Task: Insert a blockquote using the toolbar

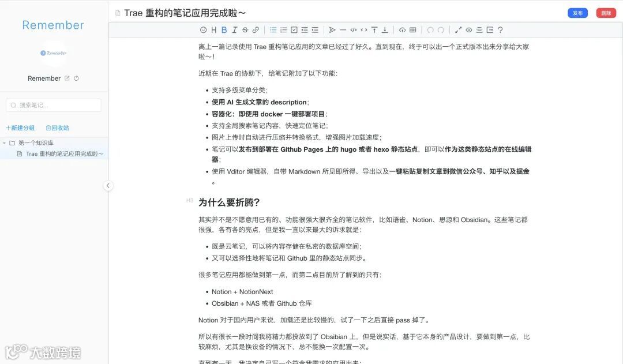Action: [x=332, y=30]
